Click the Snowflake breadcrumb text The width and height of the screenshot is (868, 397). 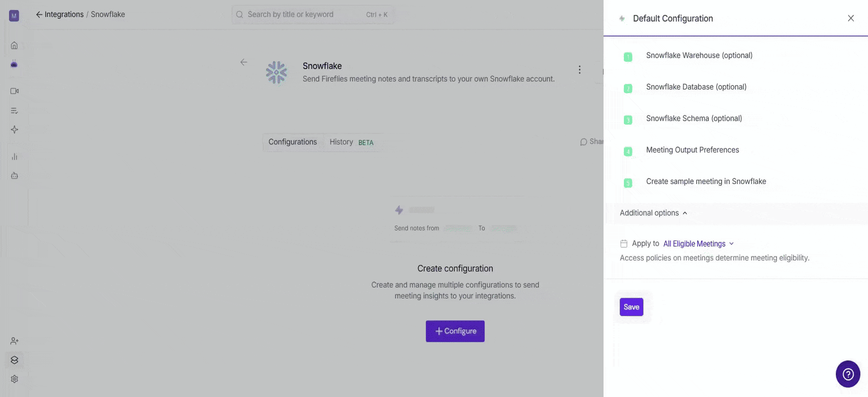tap(108, 14)
